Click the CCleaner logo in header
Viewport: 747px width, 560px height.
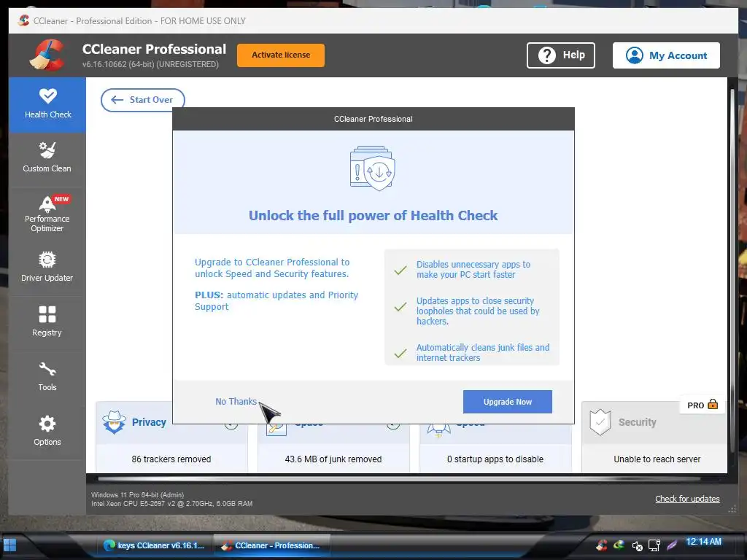click(x=47, y=55)
